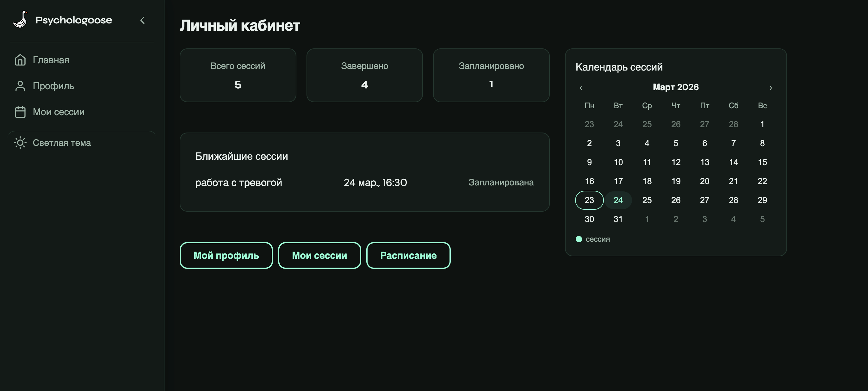Click the Личный кабинет page title
This screenshot has width=868, height=391.
239,26
